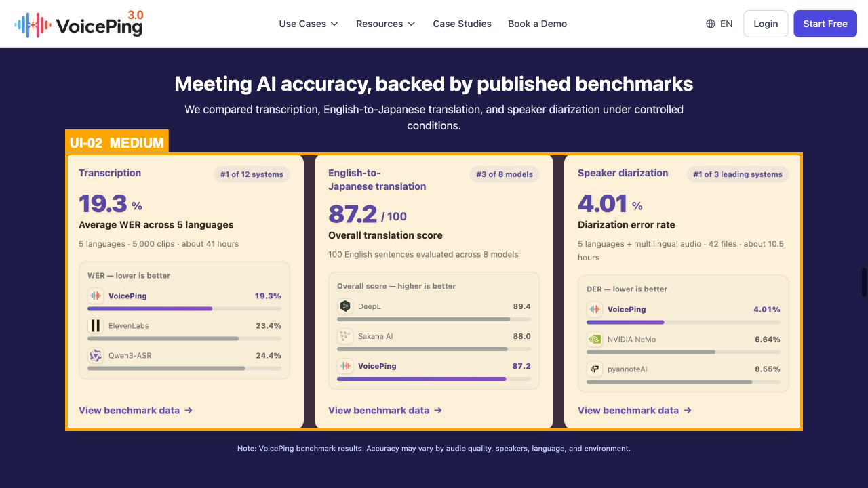Click the Start Free button

[825, 24]
